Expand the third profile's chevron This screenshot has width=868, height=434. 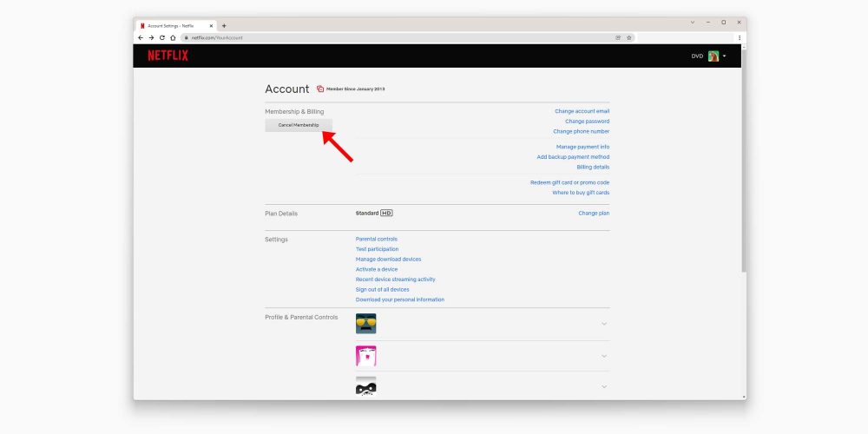coord(604,386)
